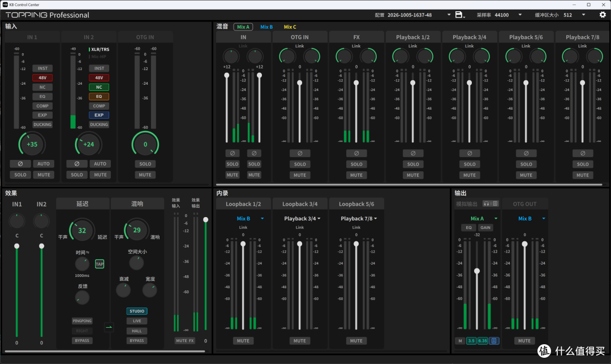Disable NC noise cancelling on IN 2
This screenshot has width=611, height=364.
(x=99, y=87)
